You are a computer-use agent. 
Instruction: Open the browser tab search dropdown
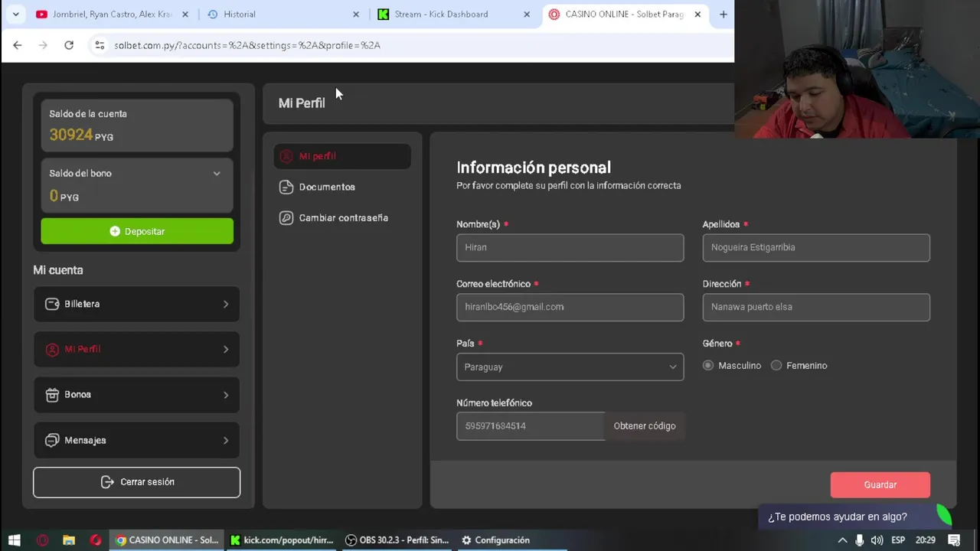[15, 14]
